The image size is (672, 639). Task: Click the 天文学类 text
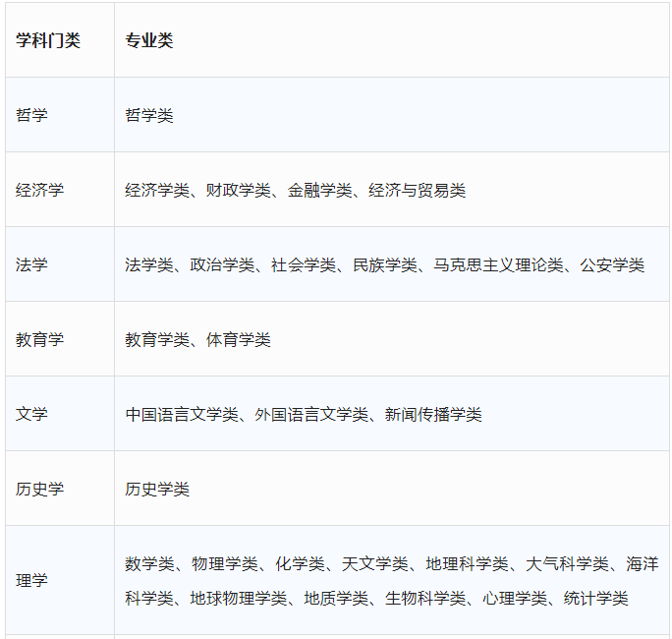tap(374, 563)
